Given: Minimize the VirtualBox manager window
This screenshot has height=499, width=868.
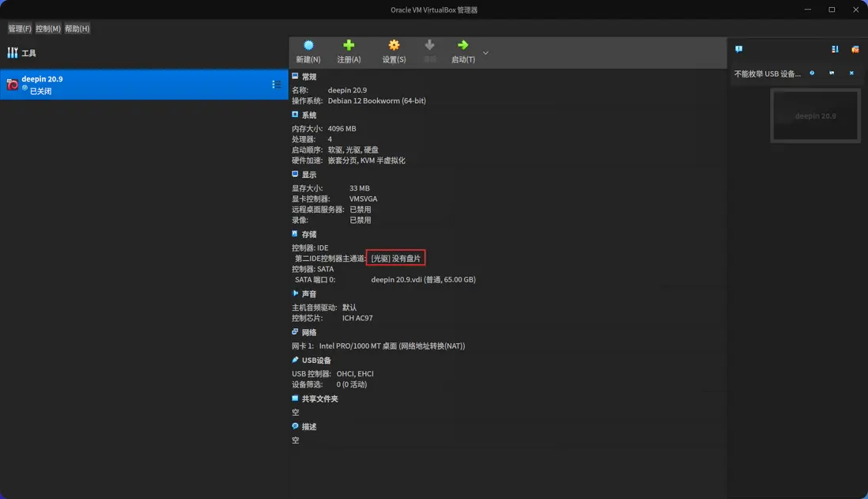Looking at the screenshot, I should coord(808,9).
